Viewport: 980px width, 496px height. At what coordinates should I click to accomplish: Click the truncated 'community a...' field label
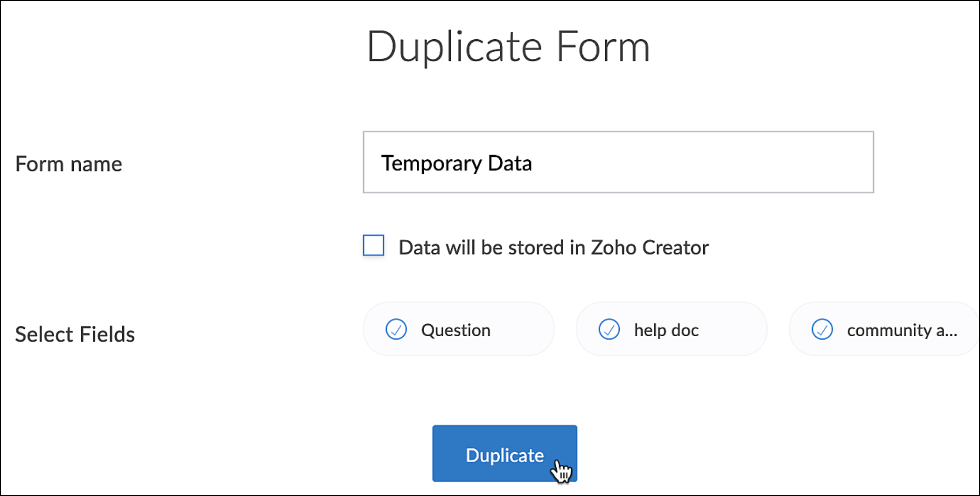[x=902, y=330]
